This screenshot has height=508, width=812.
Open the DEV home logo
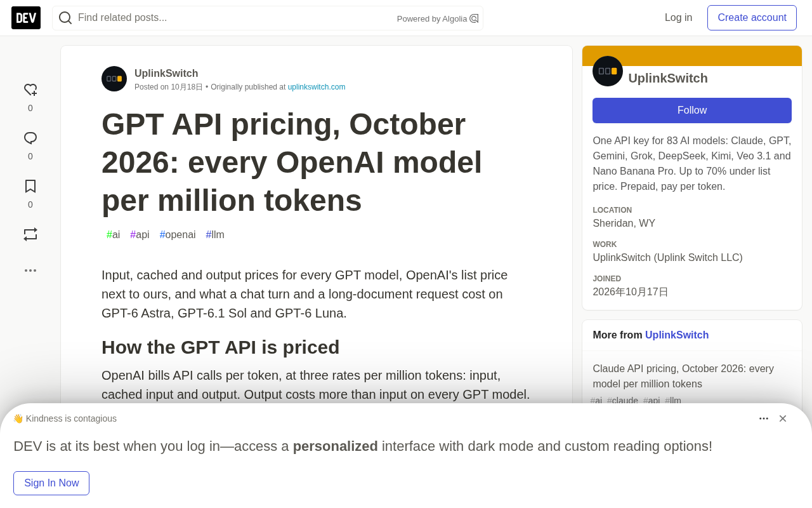point(26,18)
